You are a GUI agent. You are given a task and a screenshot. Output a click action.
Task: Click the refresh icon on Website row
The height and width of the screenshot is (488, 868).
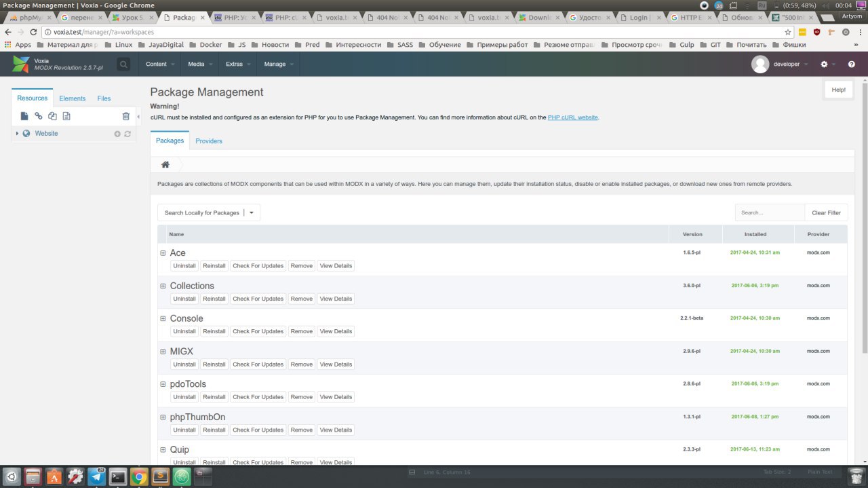coord(127,134)
